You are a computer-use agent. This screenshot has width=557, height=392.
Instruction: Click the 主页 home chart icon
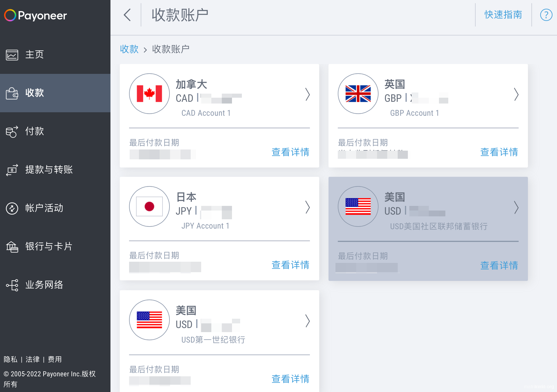[x=12, y=55]
